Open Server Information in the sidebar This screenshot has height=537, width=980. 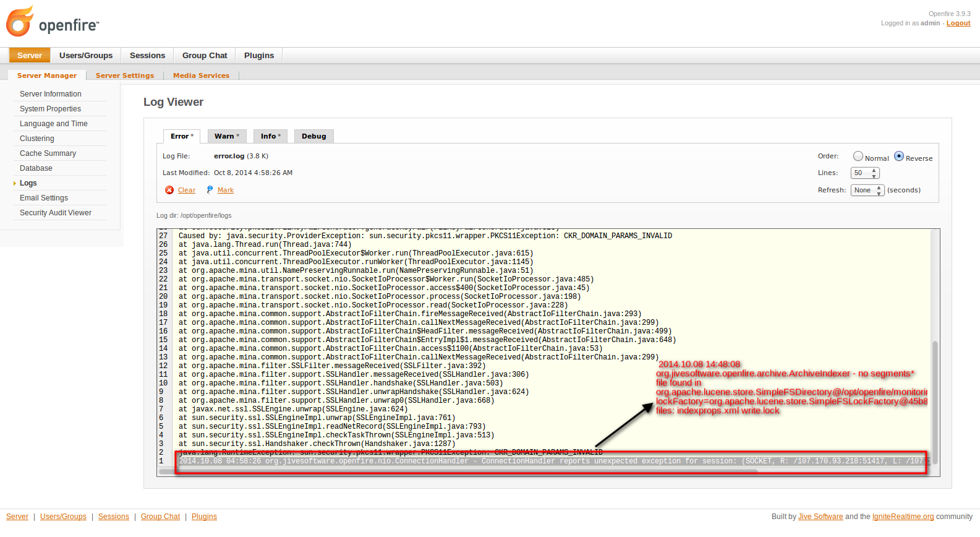51,94
